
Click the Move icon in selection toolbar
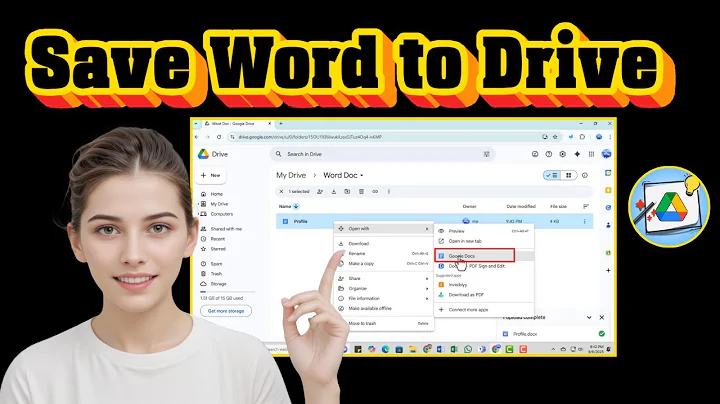(x=347, y=191)
